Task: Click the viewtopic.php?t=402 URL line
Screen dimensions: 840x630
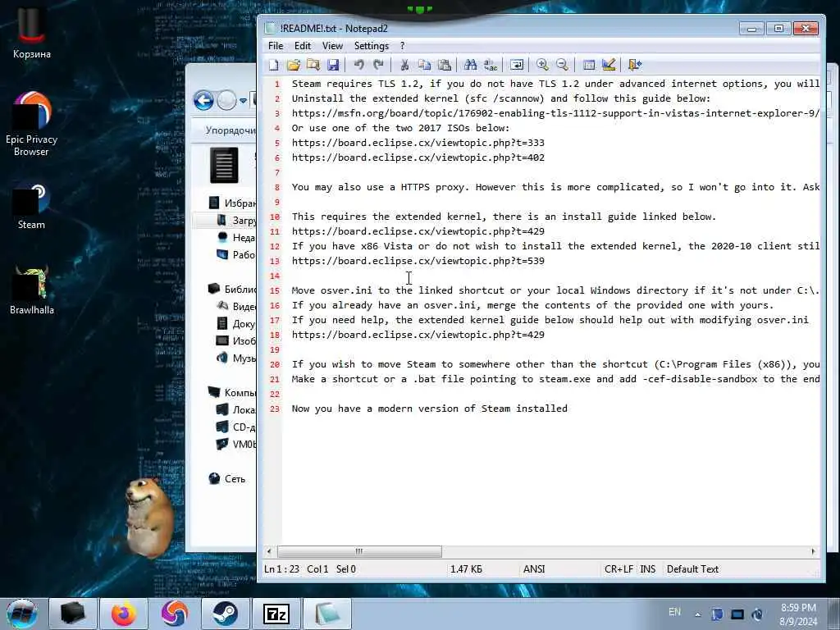Action: pos(418,157)
